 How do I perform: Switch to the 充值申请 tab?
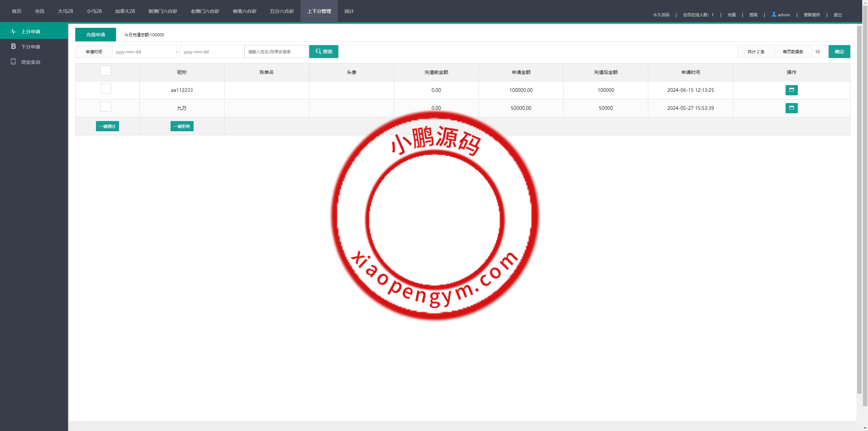pos(96,35)
